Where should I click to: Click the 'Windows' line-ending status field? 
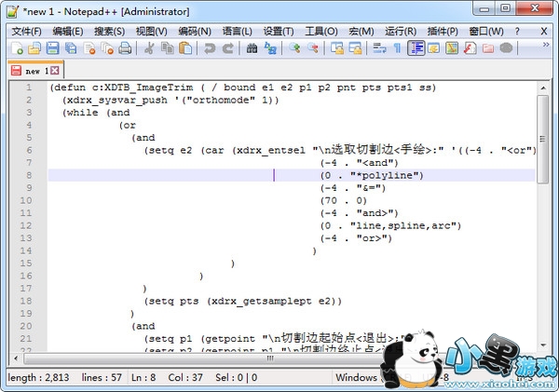click(356, 377)
